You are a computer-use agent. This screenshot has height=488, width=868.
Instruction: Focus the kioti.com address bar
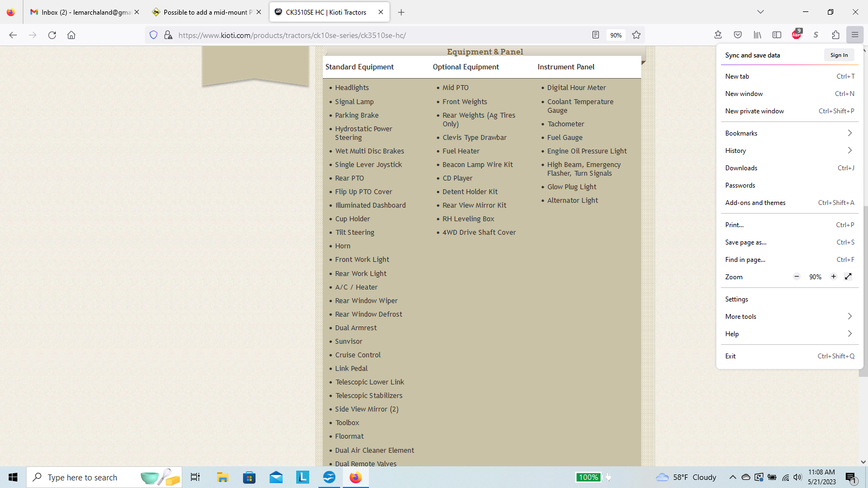click(x=380, y=35)
